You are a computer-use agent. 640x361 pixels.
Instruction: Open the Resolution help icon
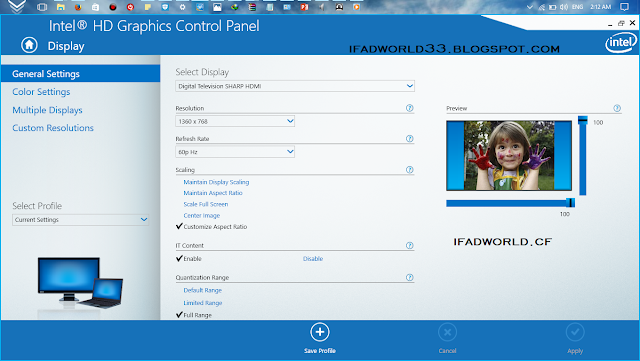click(409, 108)
